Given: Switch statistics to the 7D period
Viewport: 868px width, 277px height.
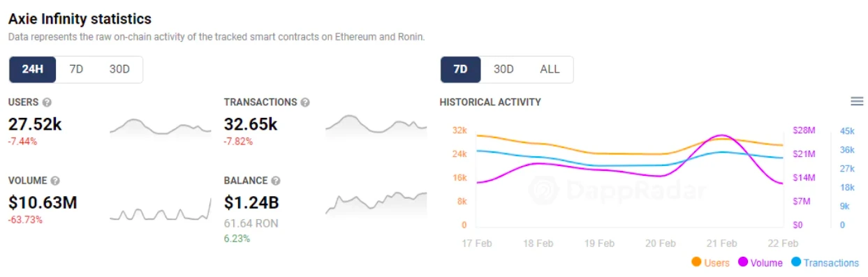Looking at the screenshot, I should pyautogui.click(x=76, y=70).
